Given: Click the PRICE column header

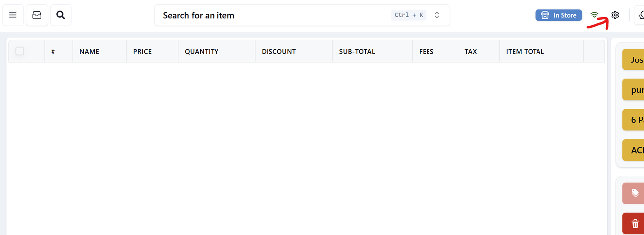Looking at the screenshot, I should pos(142,52).
